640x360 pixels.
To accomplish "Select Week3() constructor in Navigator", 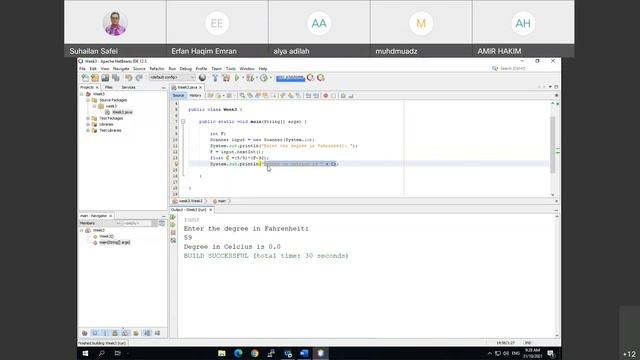I will (107, 236).
